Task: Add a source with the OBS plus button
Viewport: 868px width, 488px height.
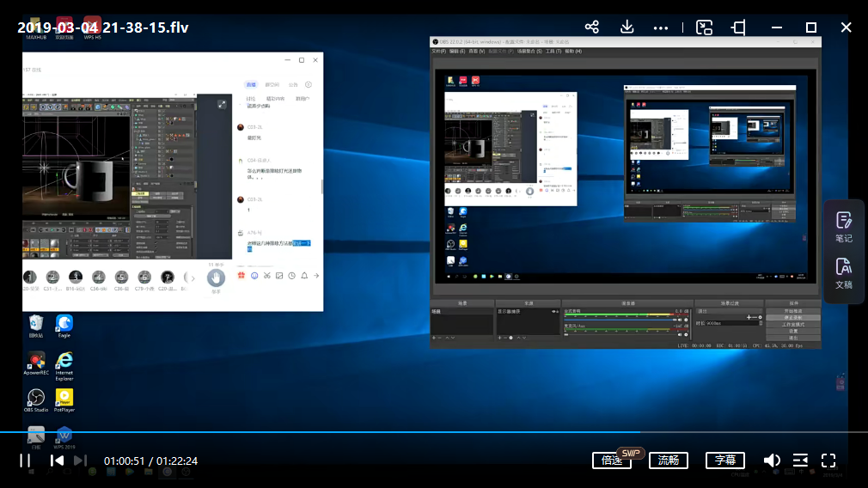Action: click(x=499, y=338)
